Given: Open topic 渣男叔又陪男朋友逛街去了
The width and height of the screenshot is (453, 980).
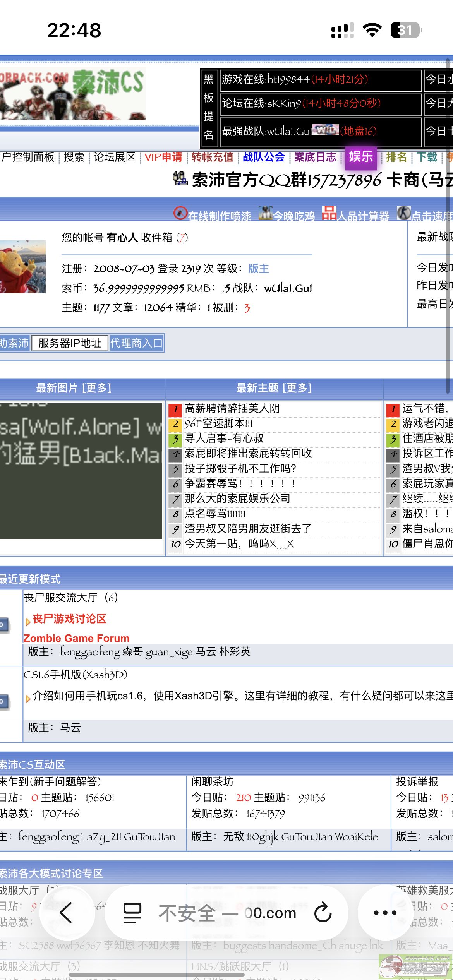Looking at the screenshot, I should 248,529.
